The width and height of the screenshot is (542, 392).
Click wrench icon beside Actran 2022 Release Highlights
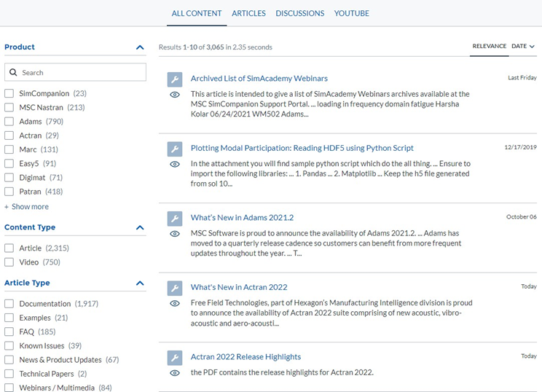pyautogui.click(x=174, y=358)
